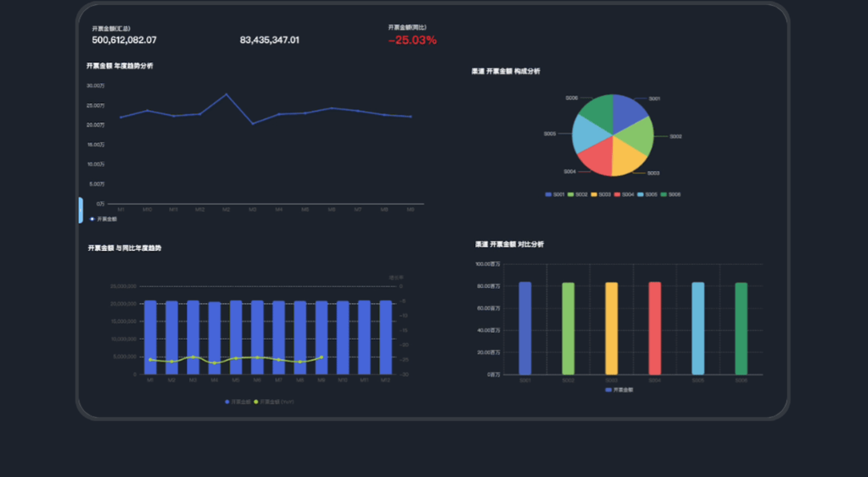Click the M2 peak point on line chart

[x=226, y=94]
